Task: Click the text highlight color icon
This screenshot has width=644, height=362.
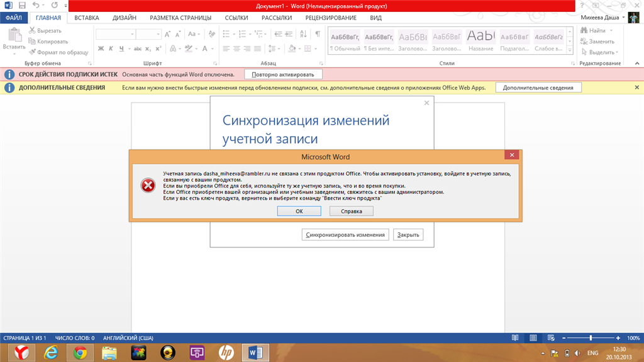Action: pos(189,48)
